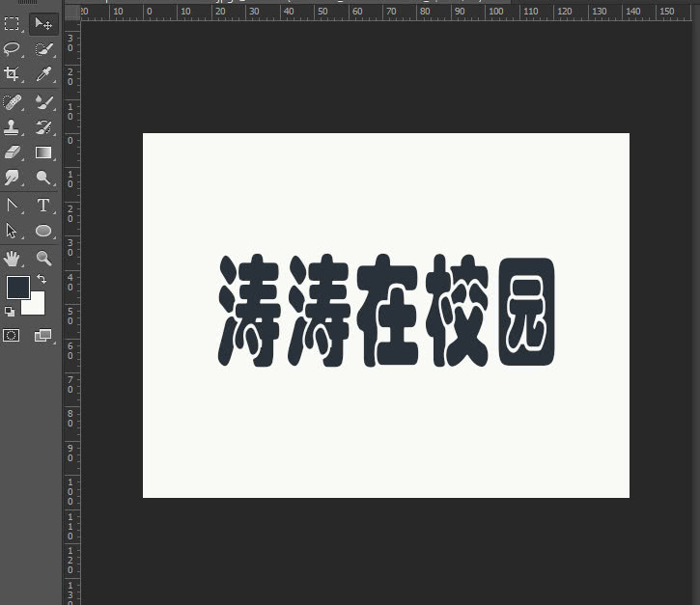Select the Clone Stamp tool
Viewport: 700px width, 605px height.
point(12,127)
